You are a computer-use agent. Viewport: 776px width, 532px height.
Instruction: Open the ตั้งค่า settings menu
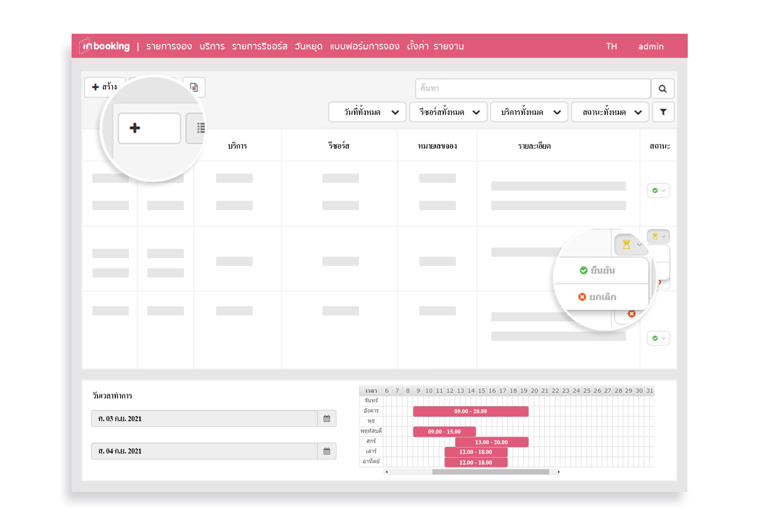(x=418, y=46)
